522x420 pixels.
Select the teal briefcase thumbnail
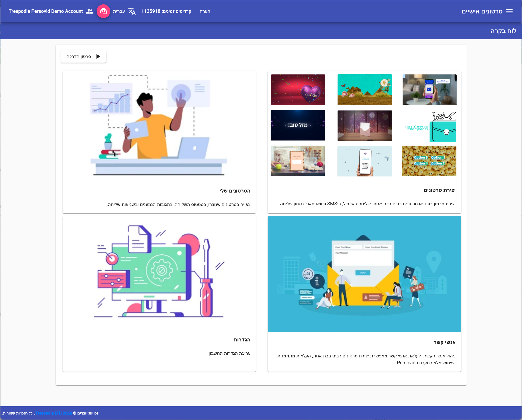(430, 127)
